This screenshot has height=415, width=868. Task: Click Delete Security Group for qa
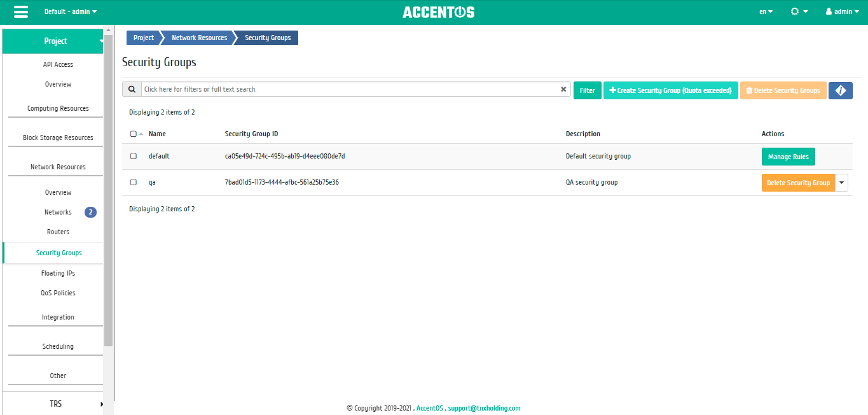click(798, 183)
